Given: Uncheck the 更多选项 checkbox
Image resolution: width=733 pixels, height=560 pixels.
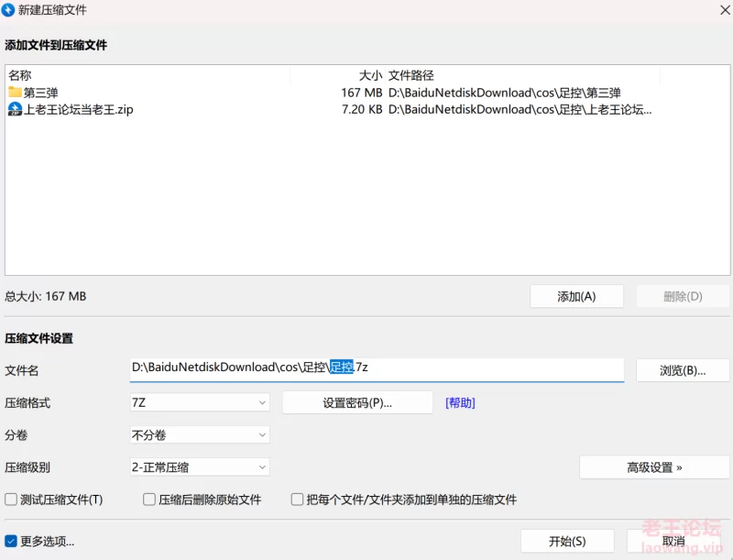Looking at the screenshot, I should point(12,541).
